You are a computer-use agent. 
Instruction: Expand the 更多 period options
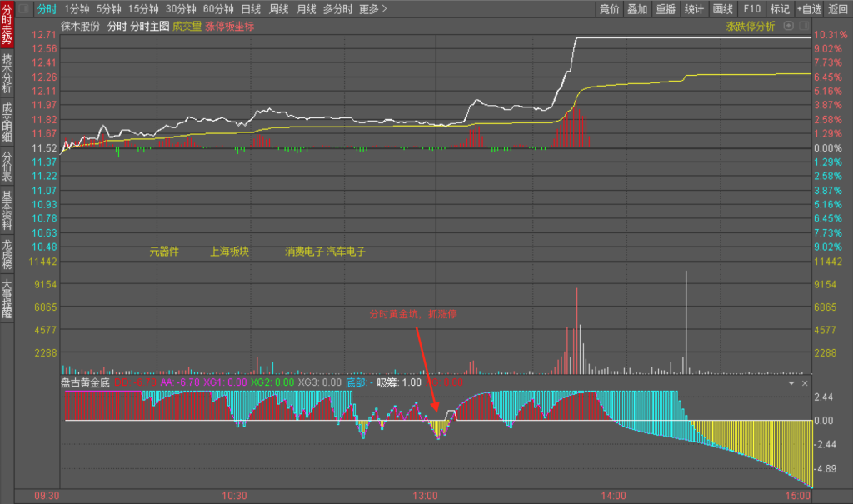(x=373, y=9)
